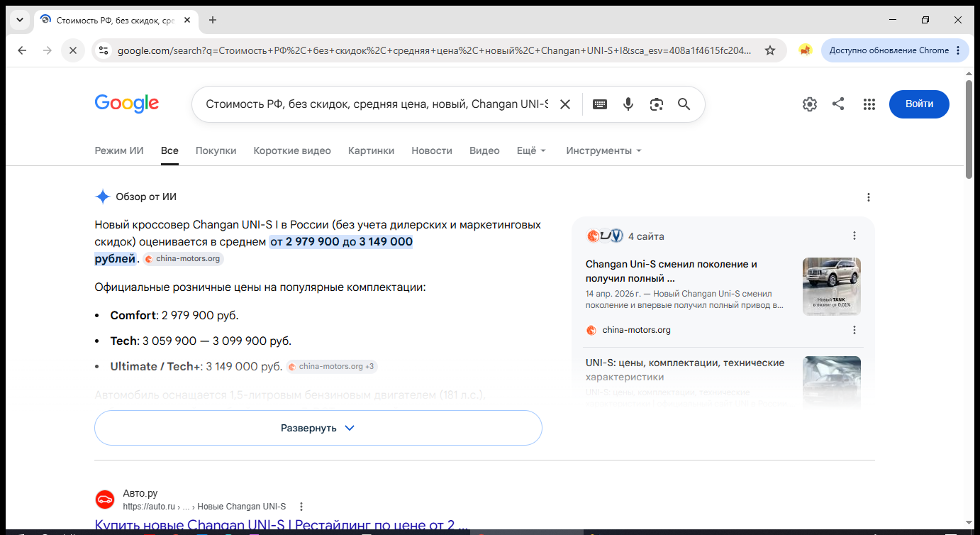Open the "china-motors.org +3" sources chip

332,367
